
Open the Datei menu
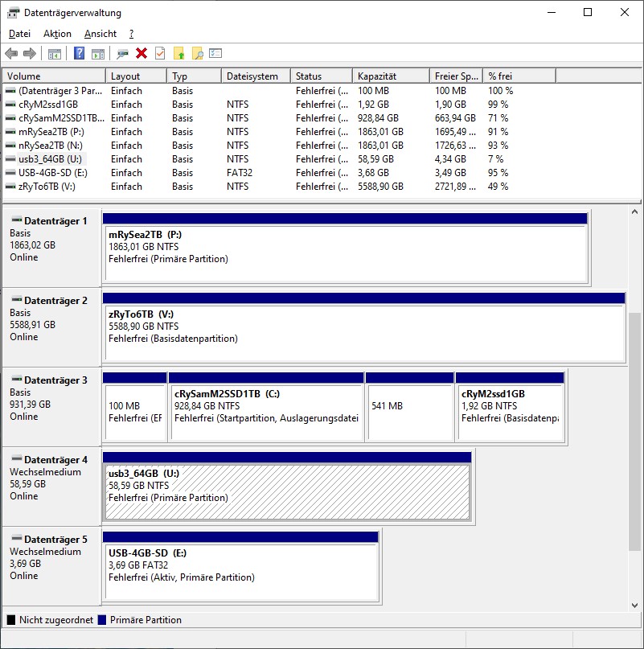[x=19, y=34]
